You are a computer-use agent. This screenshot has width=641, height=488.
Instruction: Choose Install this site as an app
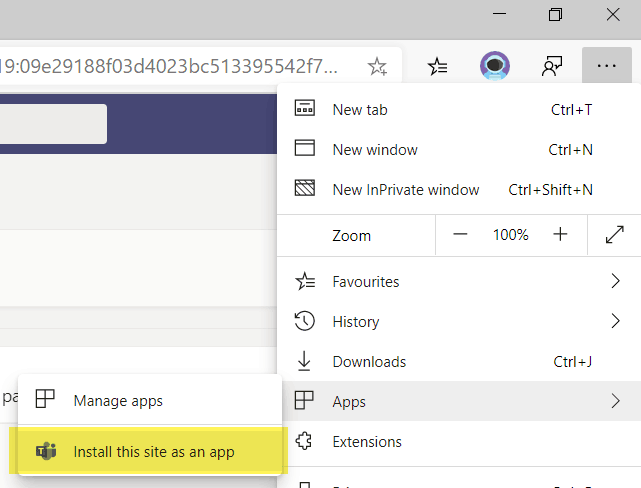153,452
